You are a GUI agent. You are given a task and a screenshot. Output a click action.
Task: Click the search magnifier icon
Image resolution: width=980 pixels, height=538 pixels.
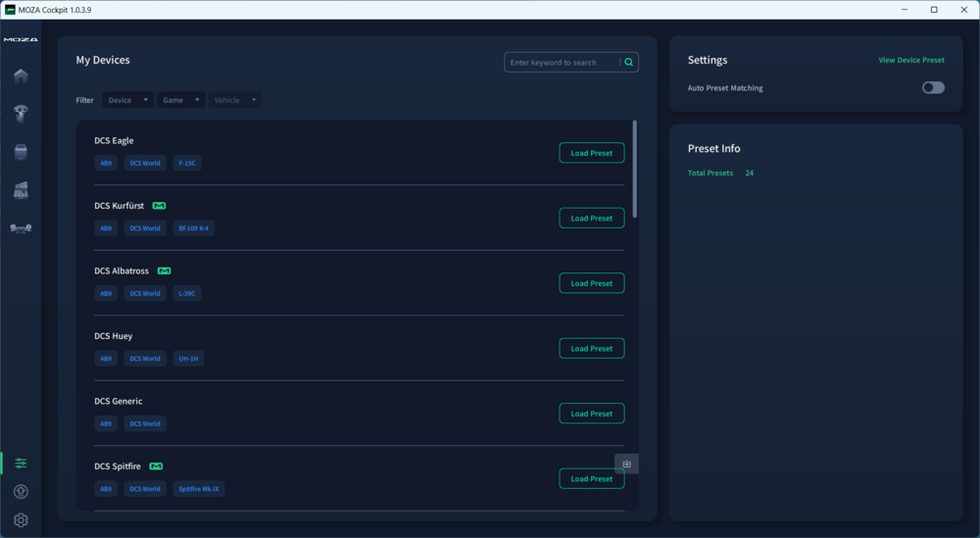click(x=629, y=63)
